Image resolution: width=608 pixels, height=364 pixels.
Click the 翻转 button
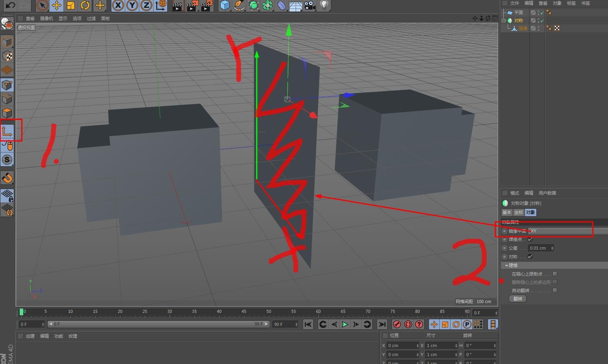tap(518, 299)
